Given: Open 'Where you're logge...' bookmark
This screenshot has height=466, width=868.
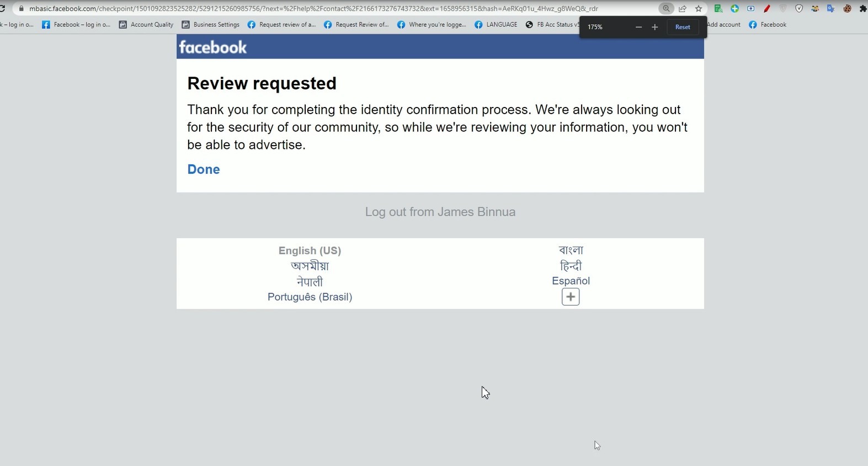Looking at the screenshot, I should tap(432, 25).
